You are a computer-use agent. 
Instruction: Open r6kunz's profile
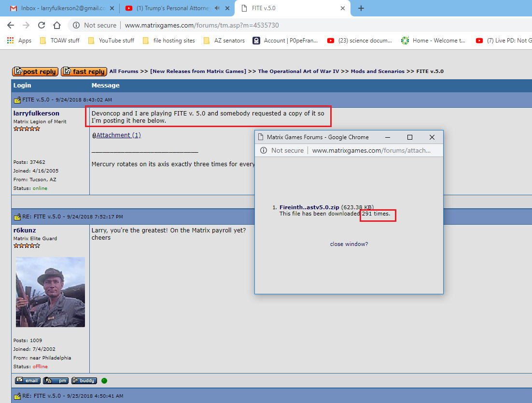pyautogui.click(x=25, y=230)
